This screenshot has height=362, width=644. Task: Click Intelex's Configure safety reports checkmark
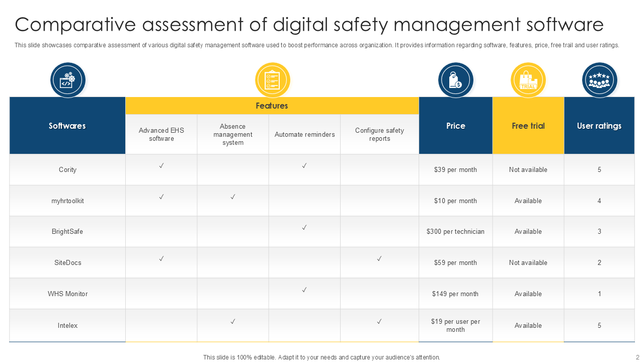pos(379,321)
